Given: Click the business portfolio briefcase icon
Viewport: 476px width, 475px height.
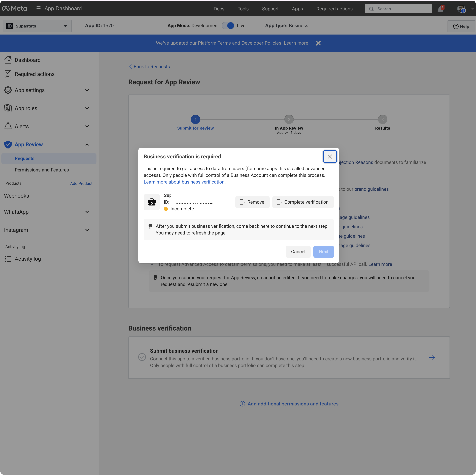Looking at the screenshot, I should [152, 202].
